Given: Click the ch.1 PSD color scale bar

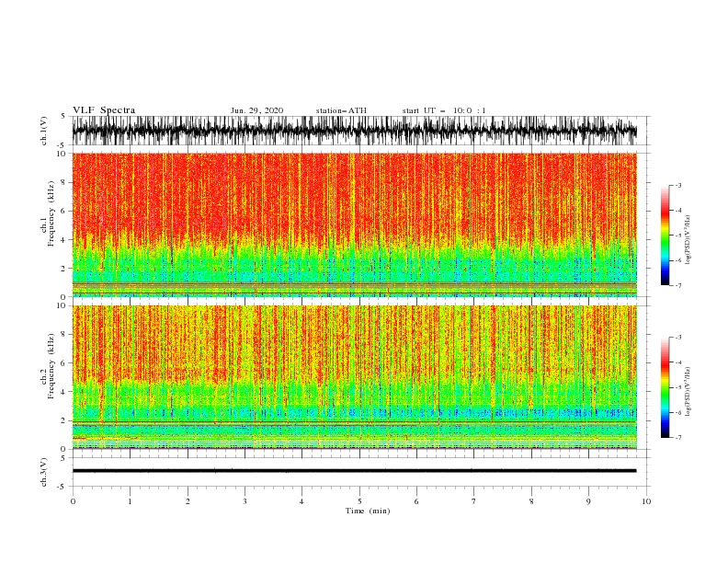Looking at the screenshot, I should (x=665, y=236).
